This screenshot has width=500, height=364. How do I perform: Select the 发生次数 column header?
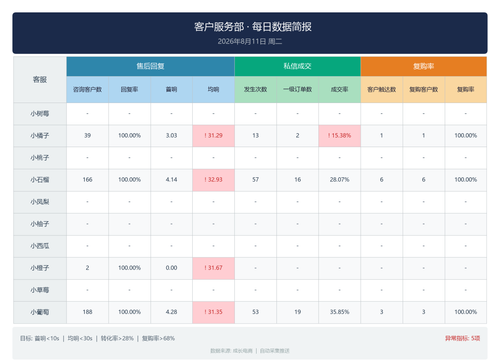tap(255, 89)
